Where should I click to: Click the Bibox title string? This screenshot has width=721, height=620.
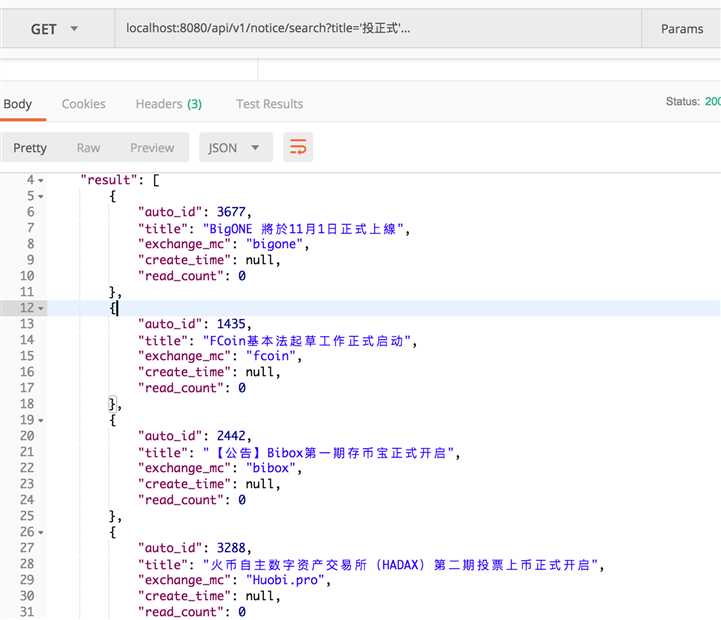[328, 453]
